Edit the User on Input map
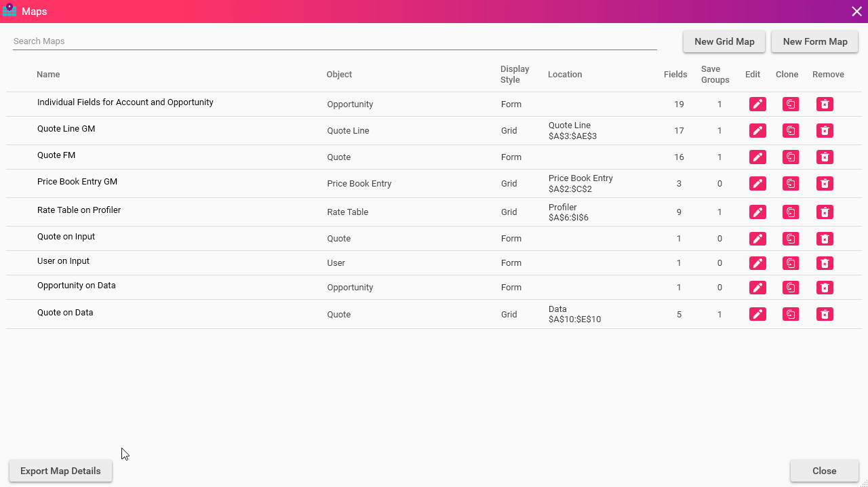868x487 pixels. (757, 263)
